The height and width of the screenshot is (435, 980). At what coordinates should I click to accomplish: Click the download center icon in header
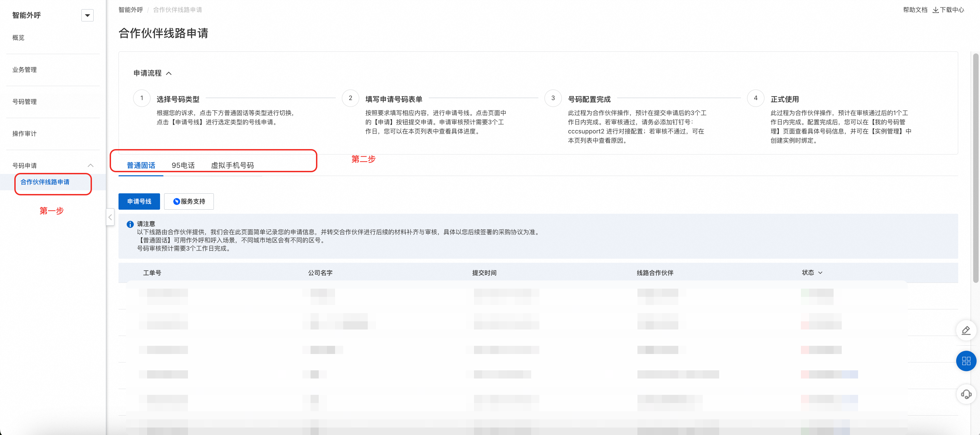coord(935,10)
